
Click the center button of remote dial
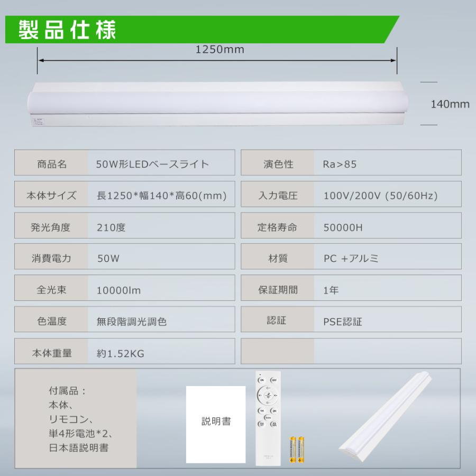[x=268, y=396]
